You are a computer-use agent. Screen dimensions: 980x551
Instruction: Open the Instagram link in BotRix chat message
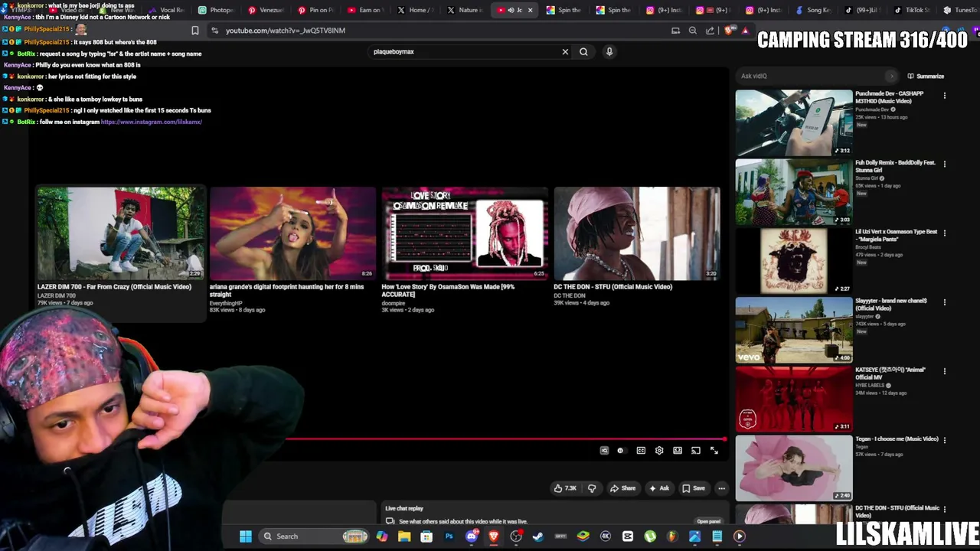pos(152,122)
